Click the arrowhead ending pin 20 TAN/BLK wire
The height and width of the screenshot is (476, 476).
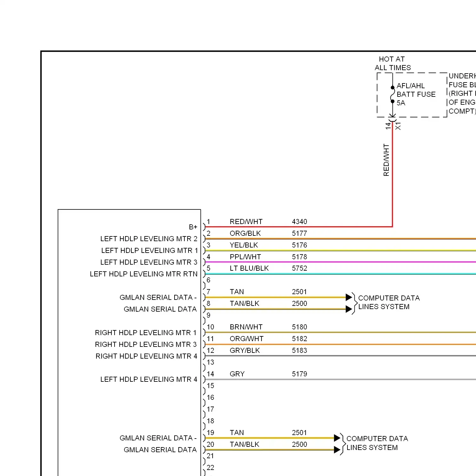click(337, 450)
